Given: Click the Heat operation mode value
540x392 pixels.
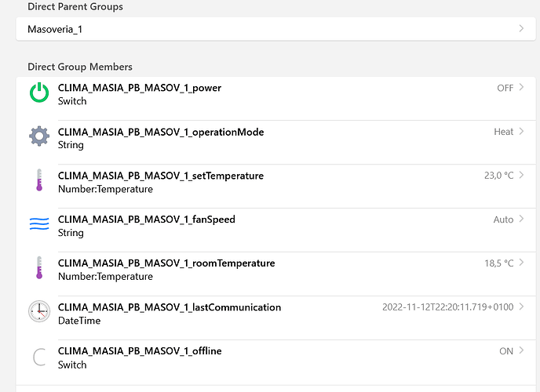Looking at the screenshot, I should (503, 132).
